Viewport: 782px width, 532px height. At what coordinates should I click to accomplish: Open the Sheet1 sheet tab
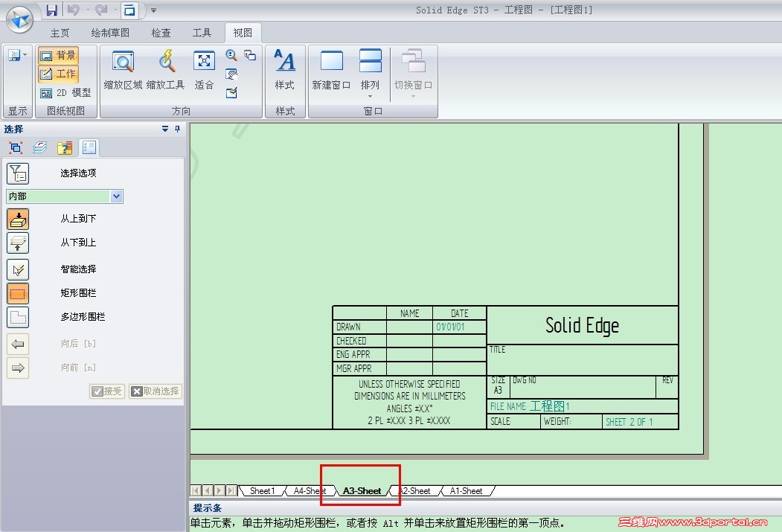click(263, 491)
